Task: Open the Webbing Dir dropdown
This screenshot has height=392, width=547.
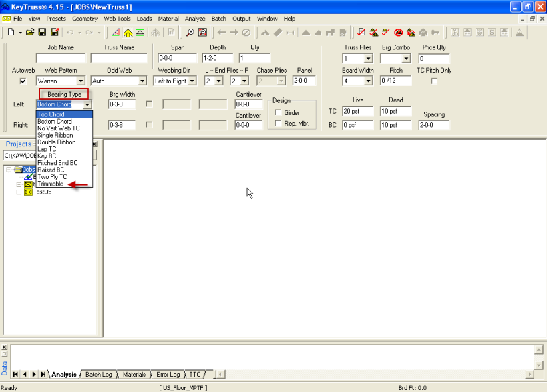Action: pyautogui.click(x=192, y=81)
